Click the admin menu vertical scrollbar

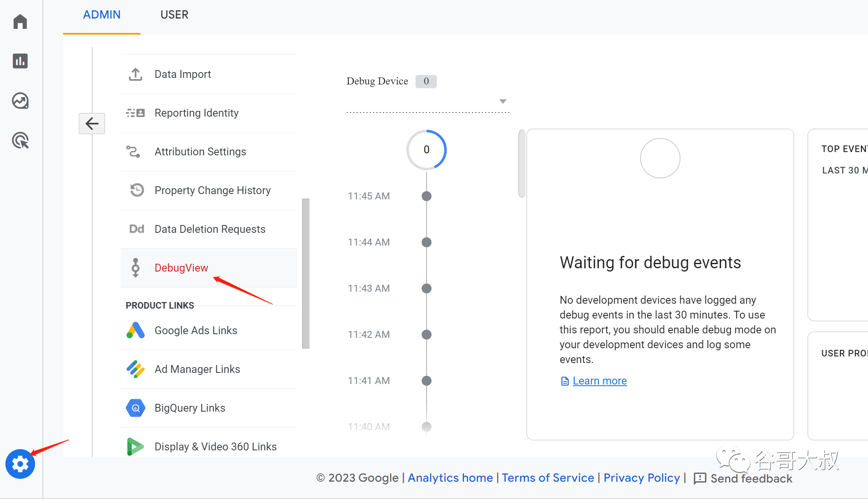[306, 274]
